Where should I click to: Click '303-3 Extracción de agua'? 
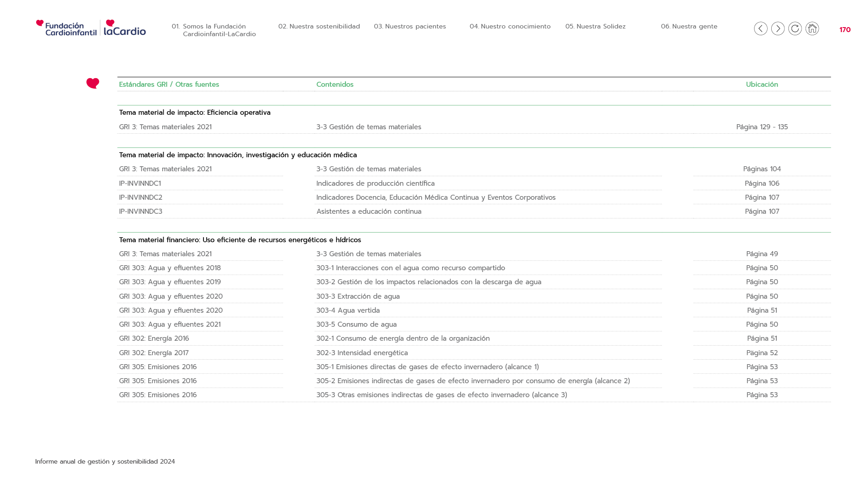(x=358, y=296)
